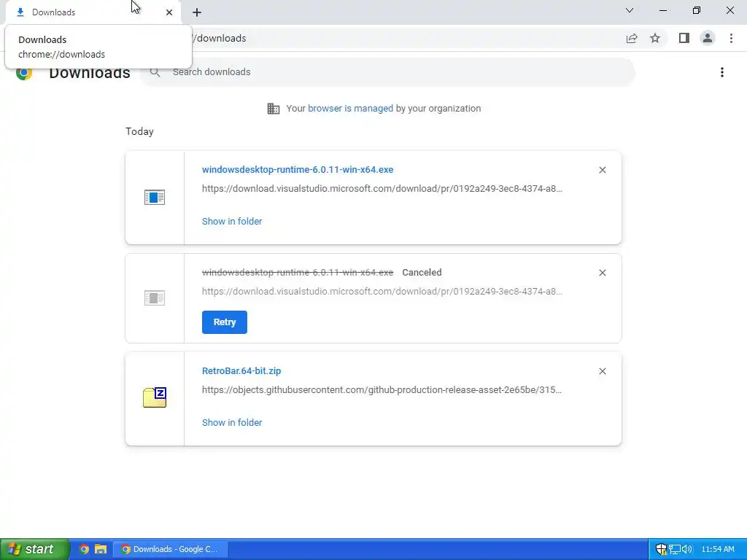Open the volume speaker tray icon

pyautogui.click(x=686, y=549)
